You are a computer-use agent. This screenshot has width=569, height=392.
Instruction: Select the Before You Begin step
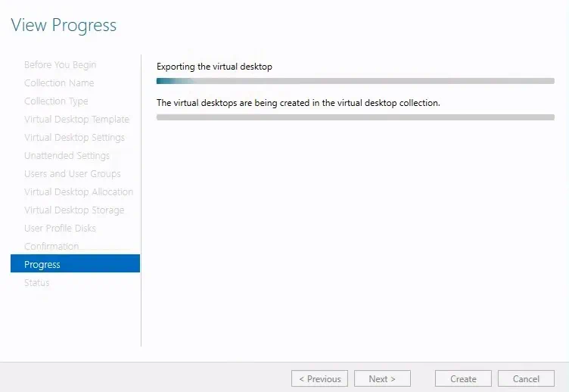(60, 65)
